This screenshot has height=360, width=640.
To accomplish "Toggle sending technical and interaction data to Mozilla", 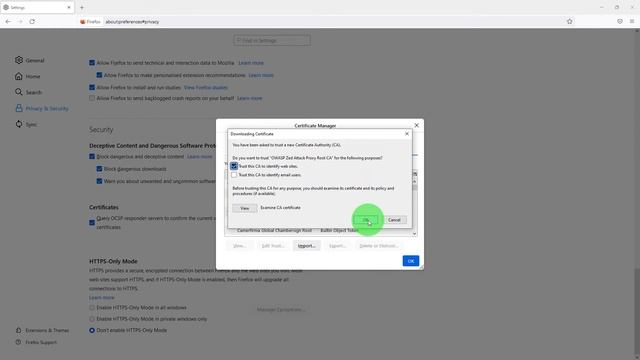I will pyautogui.click(x=92, y=63).
